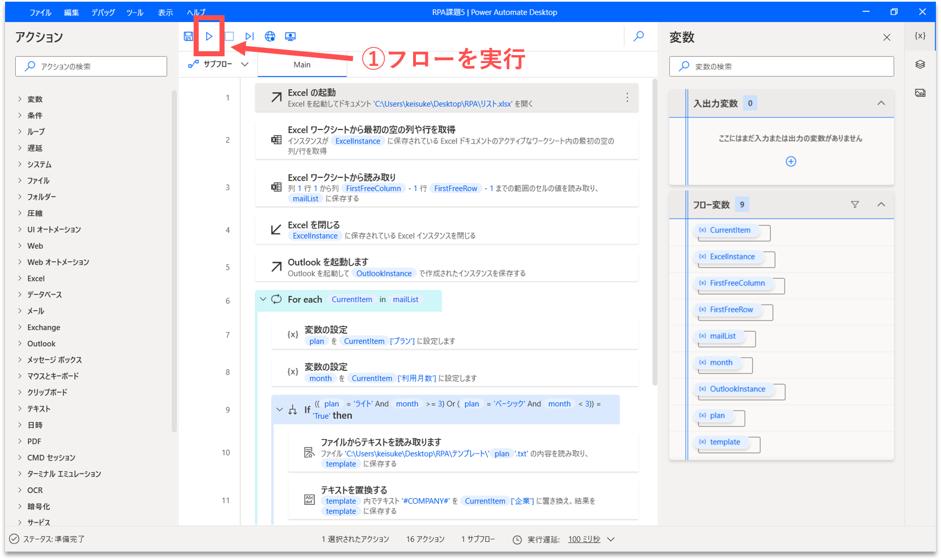This screenshot has height=560, width=941.
Task: Click Run next action step icon
Action: (x=249, y=37)
